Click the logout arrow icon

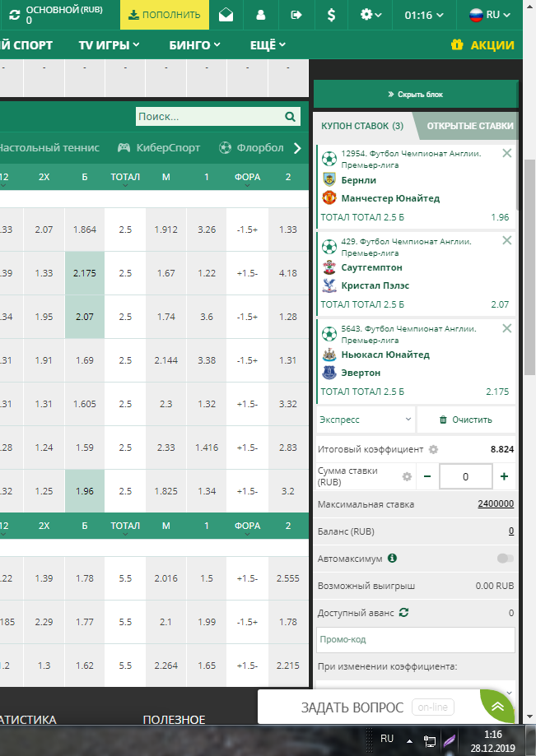tap(296, 15)
